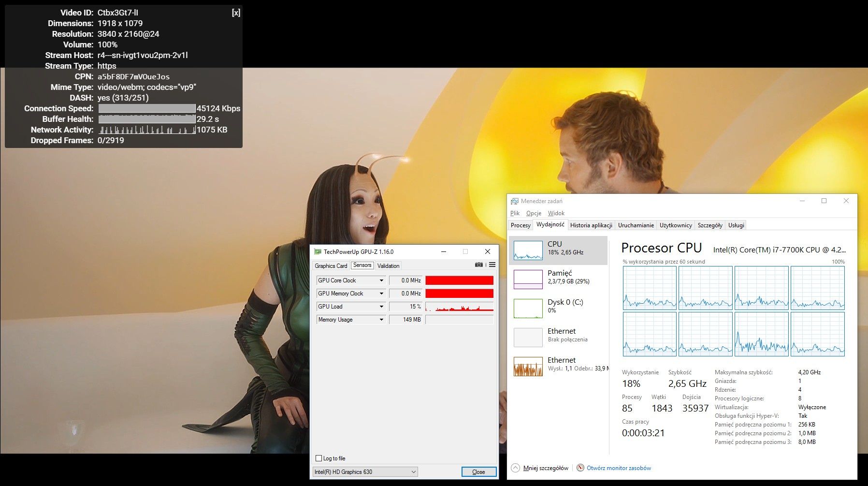Open the Otwórz monitor zasobów link
868x486 pixels.
pos(619,468)
